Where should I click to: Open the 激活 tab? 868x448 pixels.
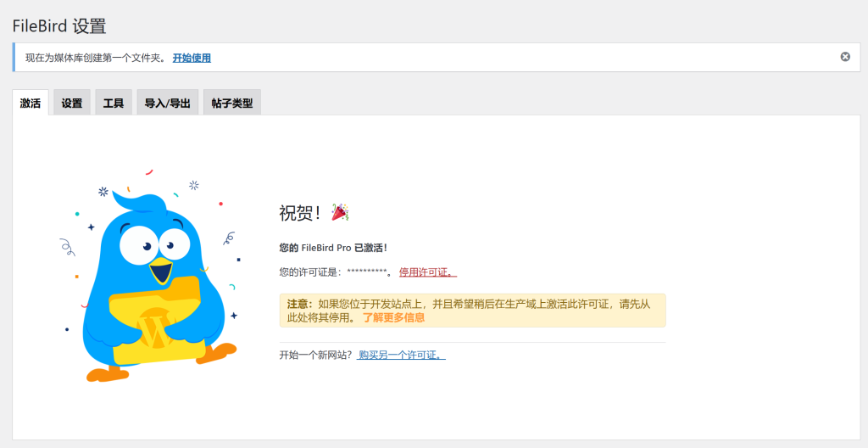pyautogui.click(x=31, y=103)
